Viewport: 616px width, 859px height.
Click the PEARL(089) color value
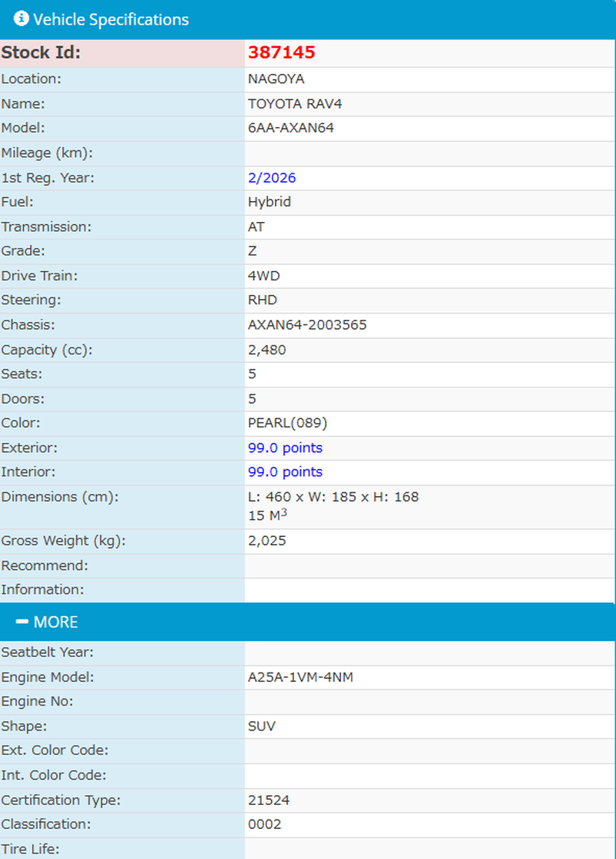pyautogui.click(x=287, y=423)
